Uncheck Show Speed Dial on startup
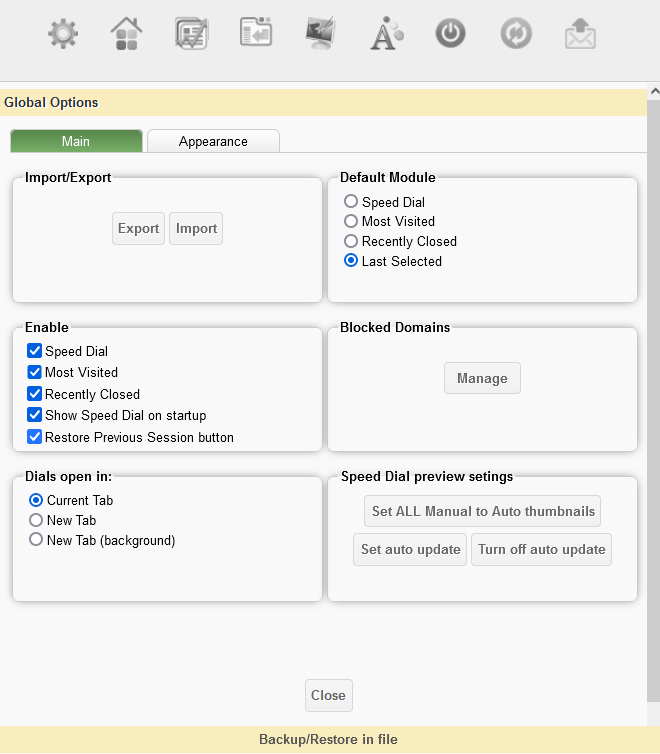The image size is (660, 754). coord(35,415)
